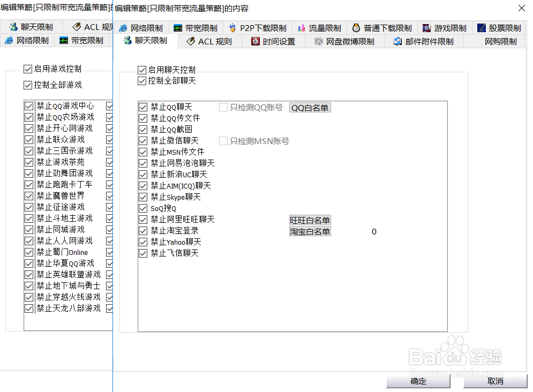Check 只检测MSN账号 option
The height and width of the screenshot is (392, 533).
pos(223,141)
